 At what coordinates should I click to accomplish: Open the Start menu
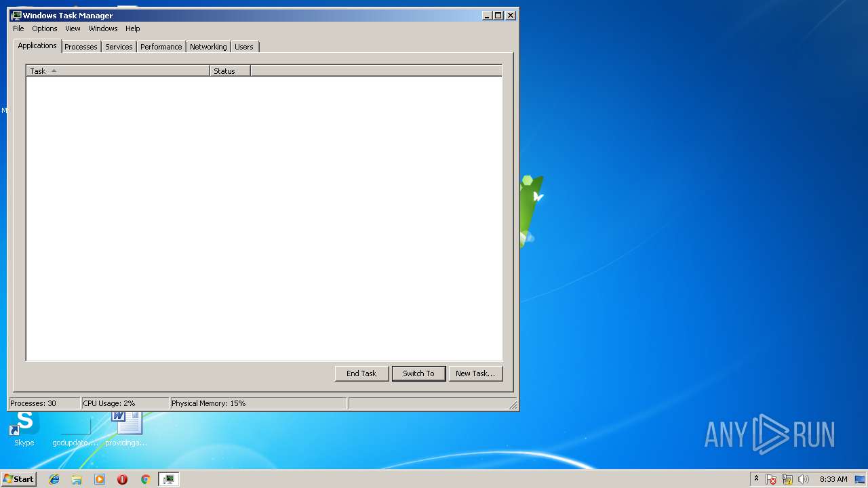click(19, 479)
